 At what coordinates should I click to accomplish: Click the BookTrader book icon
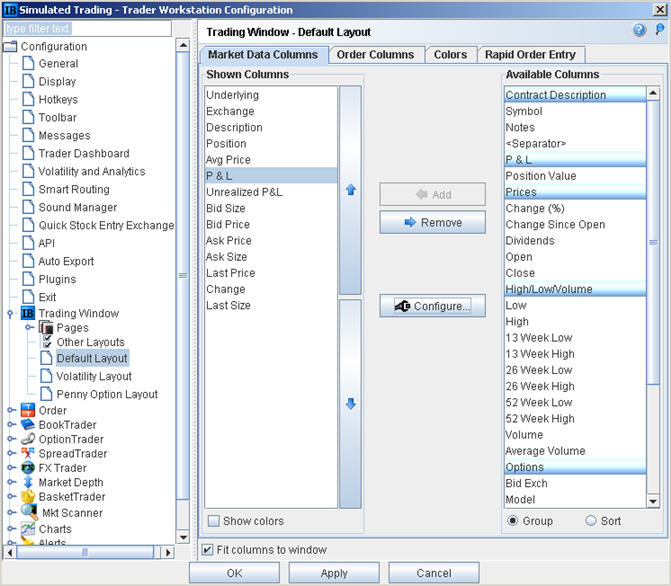point(28,425)
